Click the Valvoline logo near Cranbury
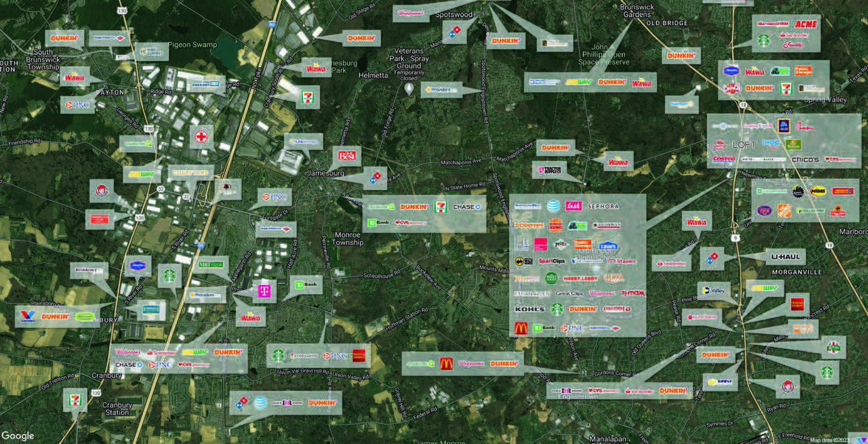This screenshot has height=444, width=868. coord(27,317)
